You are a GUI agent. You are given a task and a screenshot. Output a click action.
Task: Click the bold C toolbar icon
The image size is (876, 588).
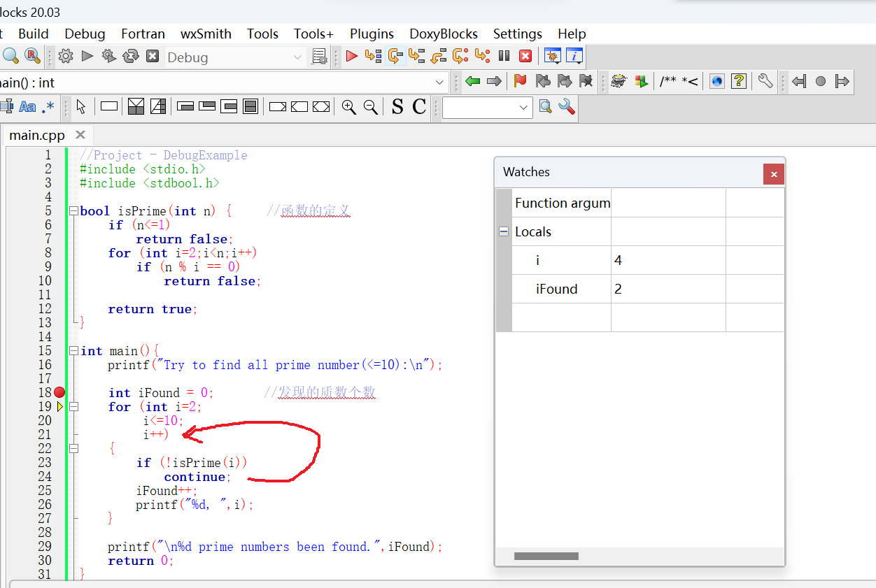click(x=419, y=106)
